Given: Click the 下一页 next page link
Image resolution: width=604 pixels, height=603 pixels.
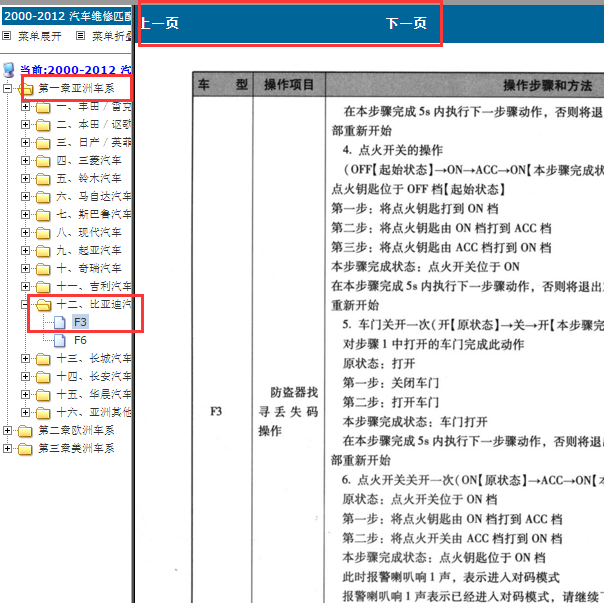Looking at the screenshot, I should (x=406, y=23).
